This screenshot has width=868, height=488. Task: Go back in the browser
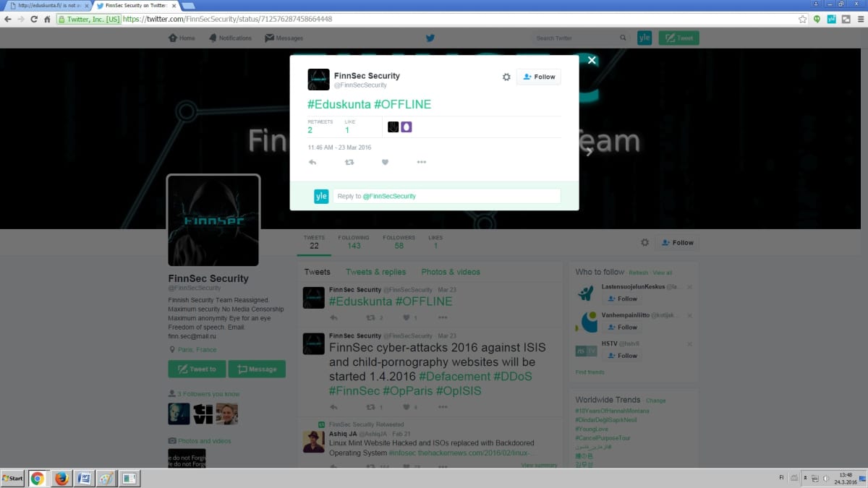click(7, 20)
